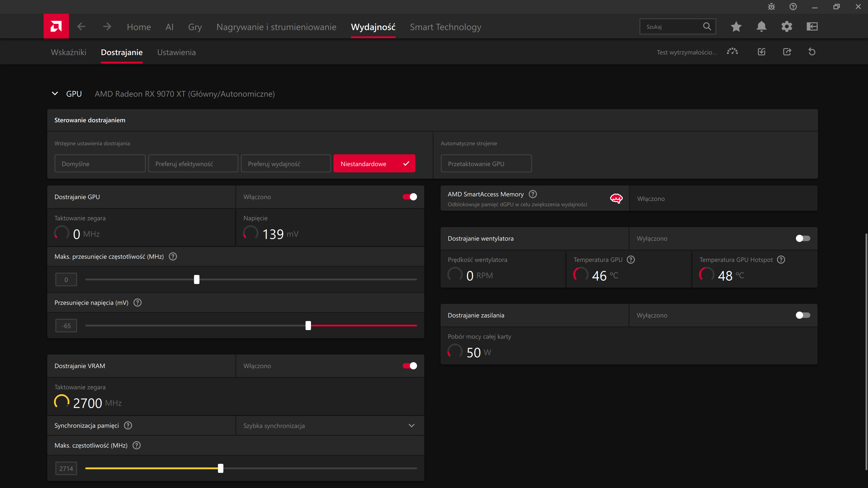
Task: Switch to the Wskaźniki tab
Action: point(68,52)
